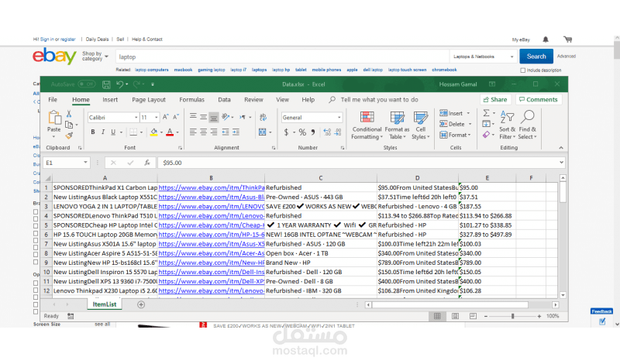The image size is (620, 364).
Task: Select the Format Painter brush
Action: (x=69, y=136)
